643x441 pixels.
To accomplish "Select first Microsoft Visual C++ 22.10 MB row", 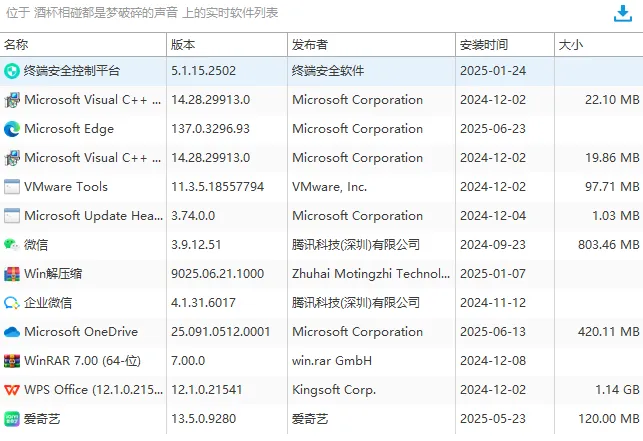I will [x=322, y=100].
